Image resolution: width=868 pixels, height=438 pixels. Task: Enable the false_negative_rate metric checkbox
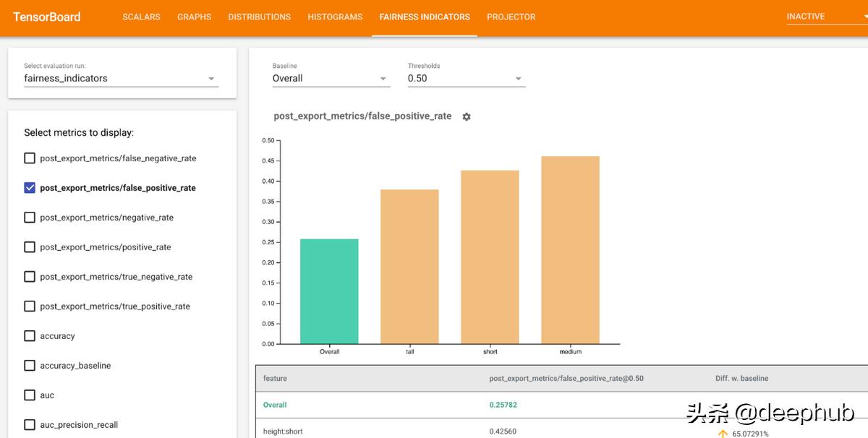pos(30,158)
